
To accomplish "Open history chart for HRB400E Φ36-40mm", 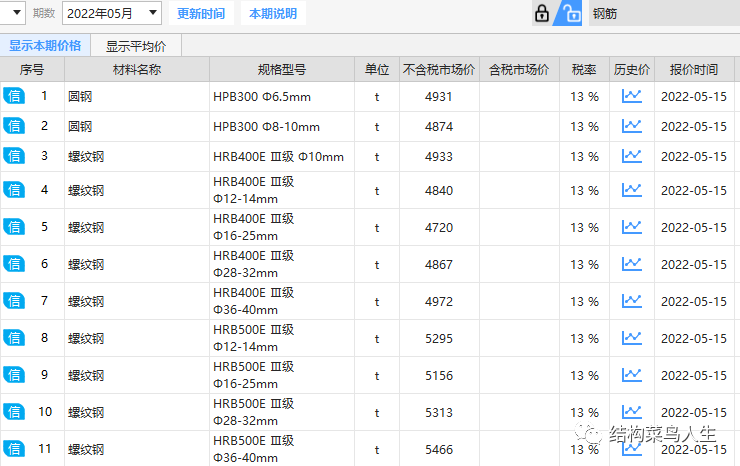I will coord(631,301).
